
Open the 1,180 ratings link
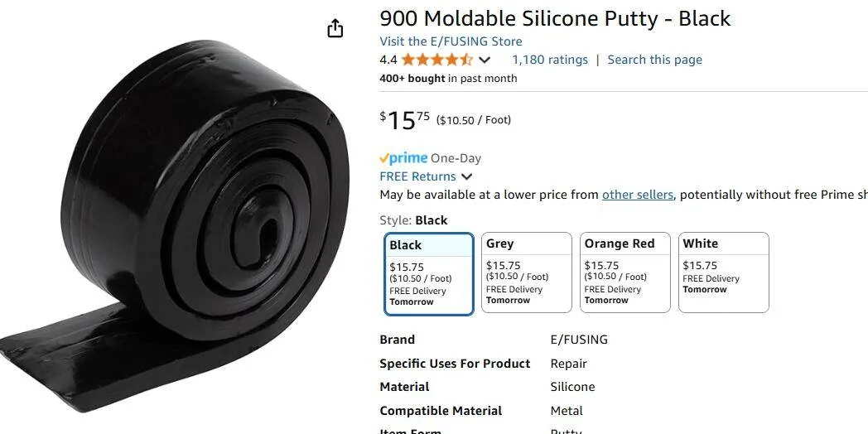pyautogui.click(x=550, y=60)
